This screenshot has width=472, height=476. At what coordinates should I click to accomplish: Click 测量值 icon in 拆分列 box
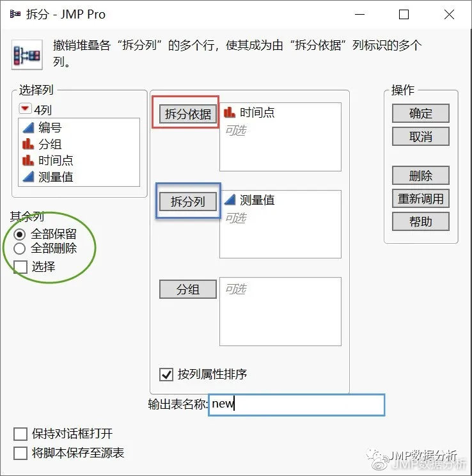click(230, 200)
